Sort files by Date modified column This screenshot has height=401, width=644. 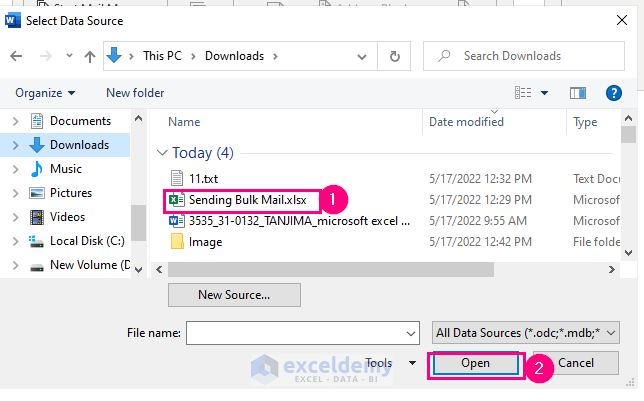point(466,122)
